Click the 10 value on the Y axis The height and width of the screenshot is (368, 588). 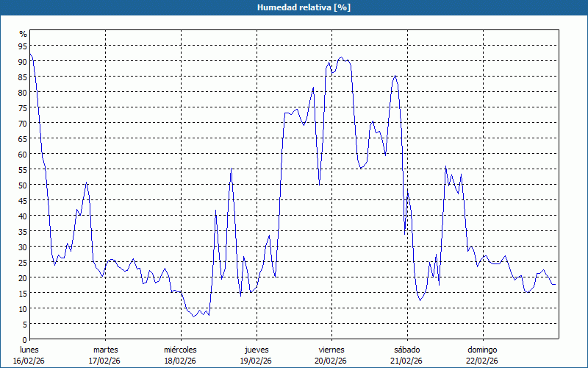[23, 308]
